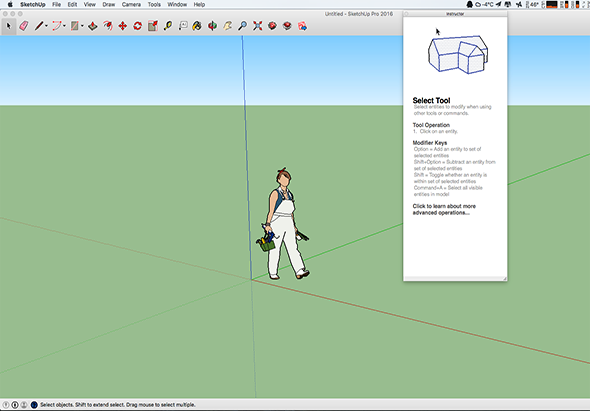Pick the Line pencil tool
Viewport: 590px width, 411px height.
click(x=39, y=26)
